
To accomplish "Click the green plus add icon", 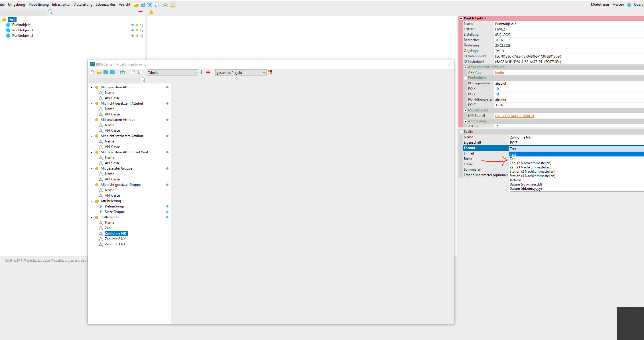I will point(201,72).
